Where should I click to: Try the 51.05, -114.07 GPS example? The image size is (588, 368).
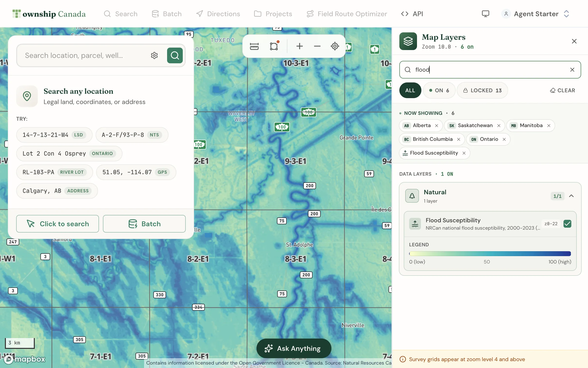(136, 172)
